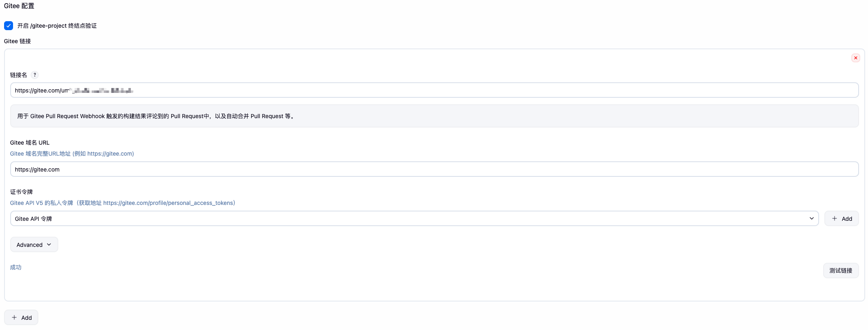
Task: Edit the Gitee 域名 URL field
Action: (x=434, y=169)
